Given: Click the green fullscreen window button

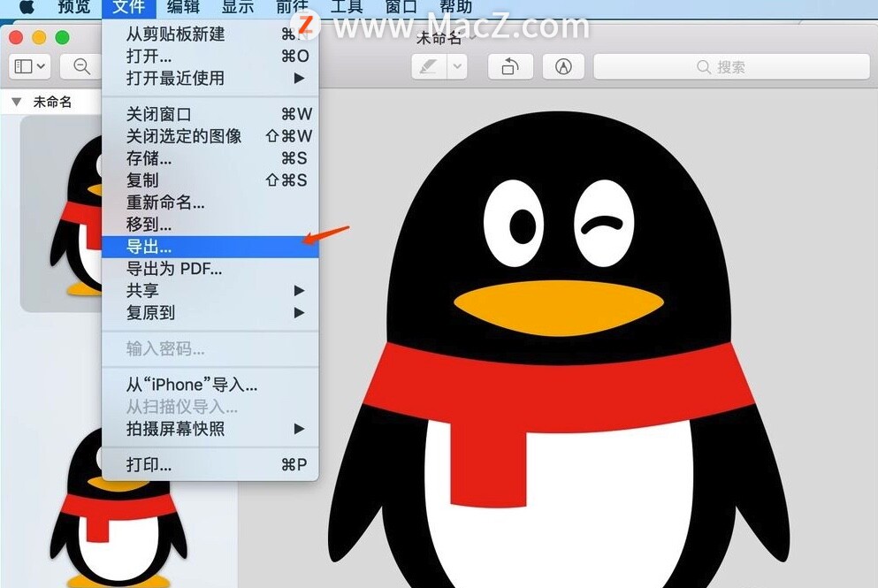Looking at the screenshot, I should pos(63,37).
